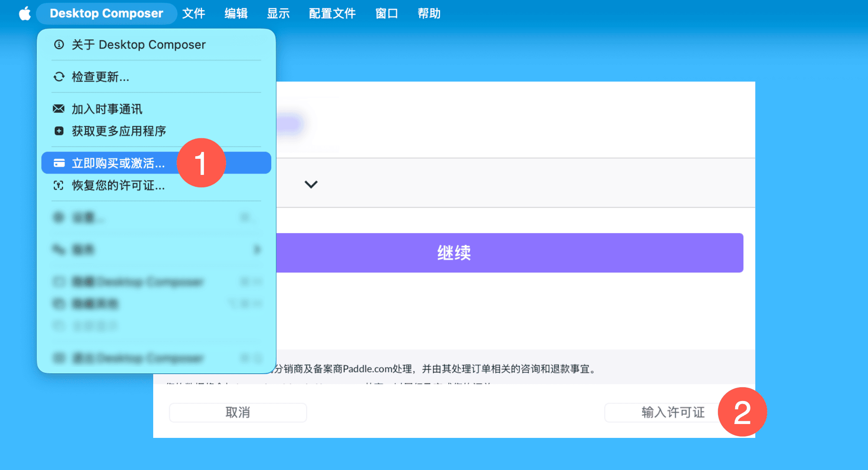
Task: Click the envelope icon for 加入时事通讯
Action: 59,108
